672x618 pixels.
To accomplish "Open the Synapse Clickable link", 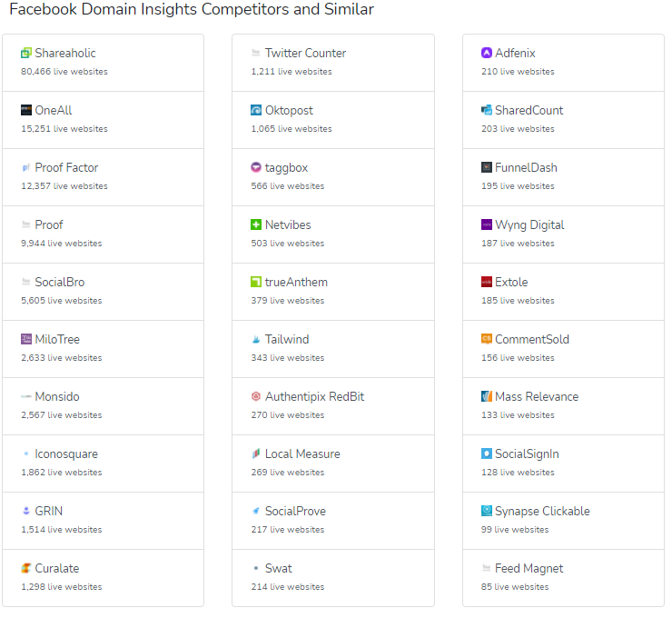I will click(542, 511).
